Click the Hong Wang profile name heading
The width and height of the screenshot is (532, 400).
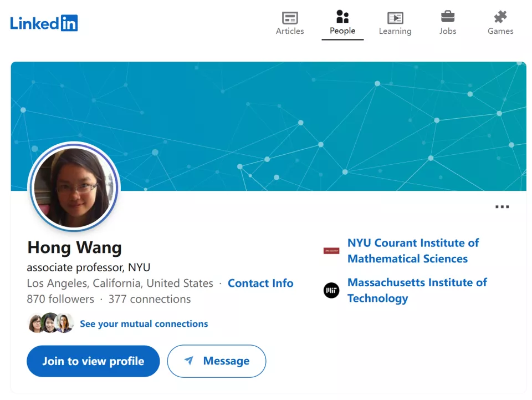pyautogui.click(x=75, y=247)
